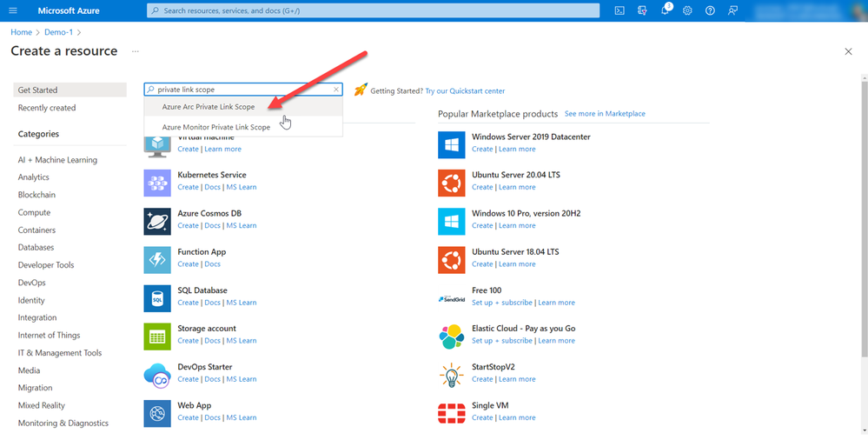The width and height of the screenshot is (868, 440).
Task: Open Cloud Shell from the top bar
Action: 620,10
